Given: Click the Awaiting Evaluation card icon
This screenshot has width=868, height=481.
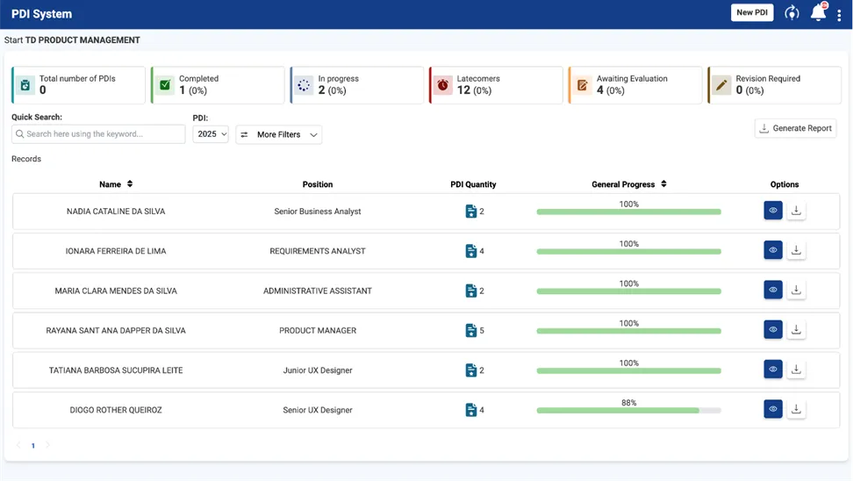Looking at the screenshot, I should click(583, 84).
